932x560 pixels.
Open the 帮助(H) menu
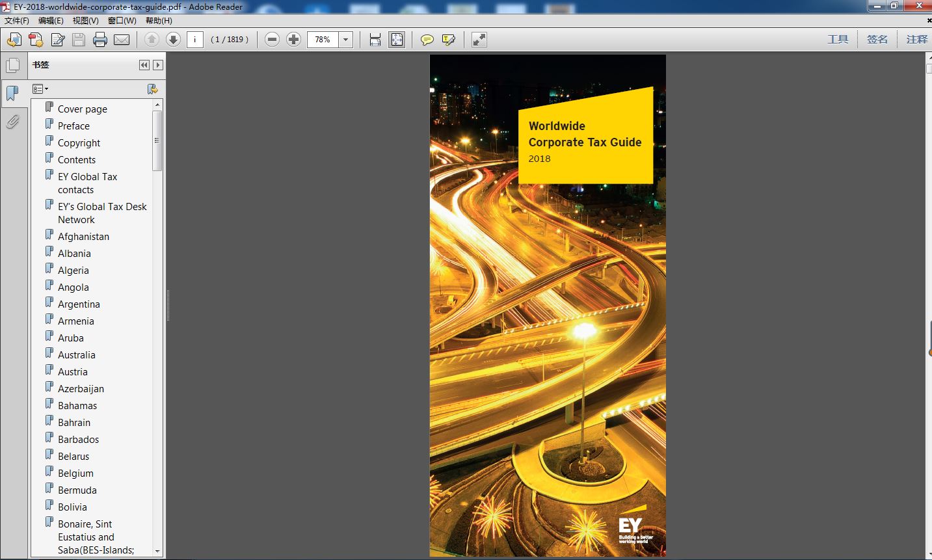click(x=159, y=21)
